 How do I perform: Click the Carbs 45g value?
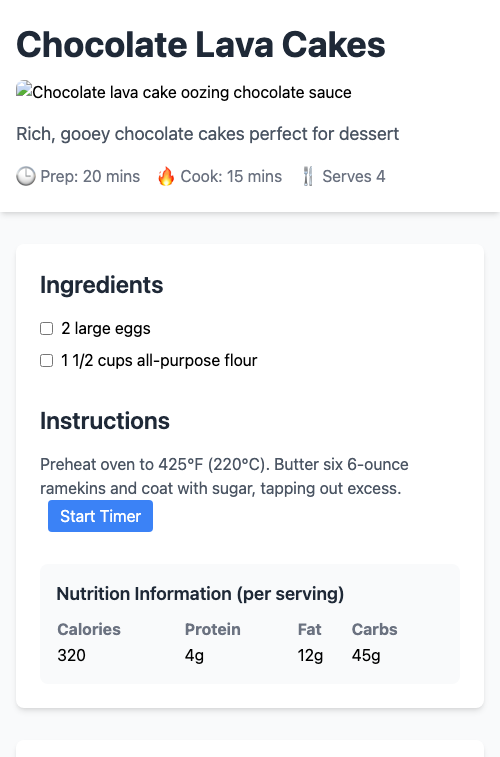pyautogui.click(x=366, y=656)
